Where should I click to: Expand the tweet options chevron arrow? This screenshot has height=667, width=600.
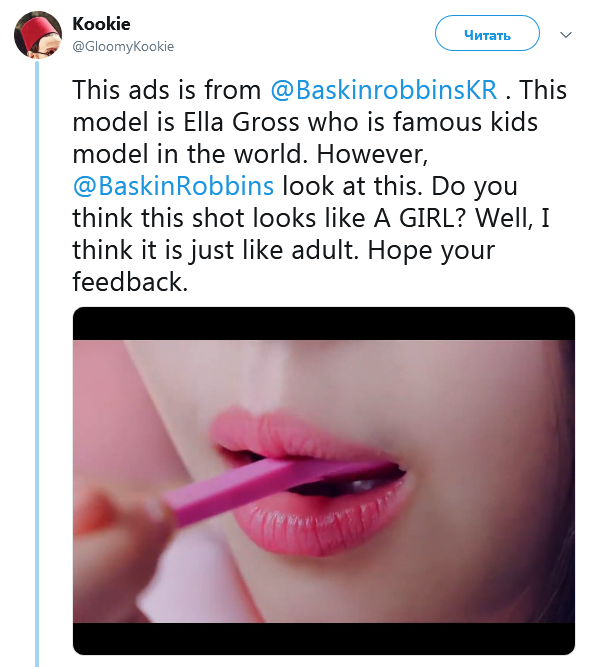point(566,35)
